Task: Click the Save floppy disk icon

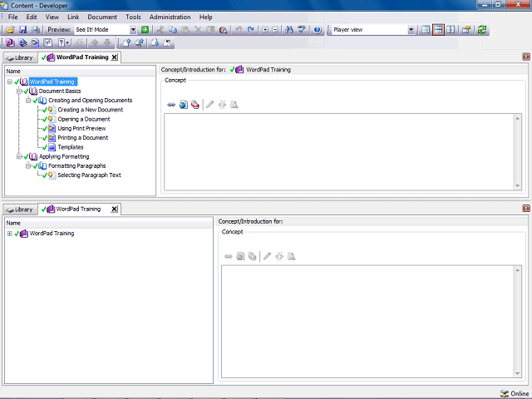Action: pyautogui.click(x=22, y=30)
